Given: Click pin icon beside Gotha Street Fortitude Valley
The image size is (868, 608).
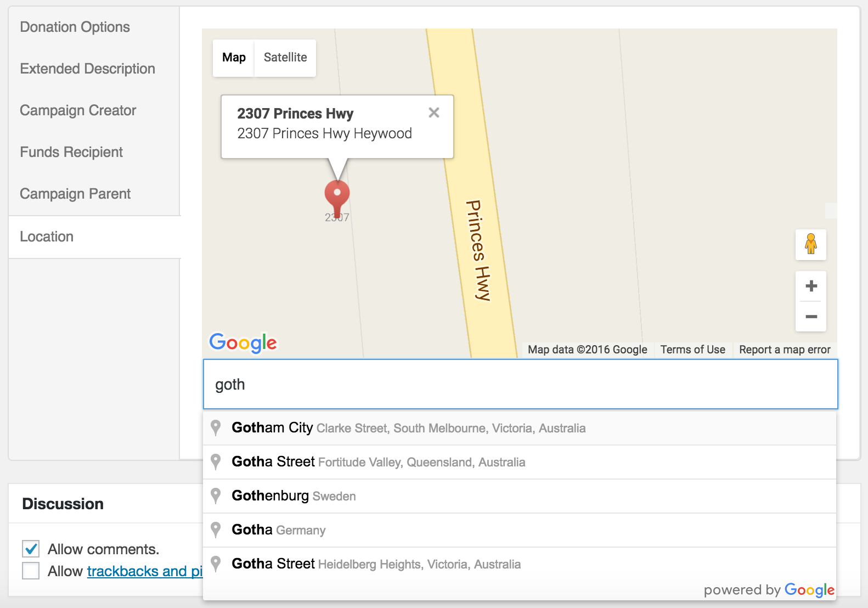Looking at the screenshot, I should [216, 462].
